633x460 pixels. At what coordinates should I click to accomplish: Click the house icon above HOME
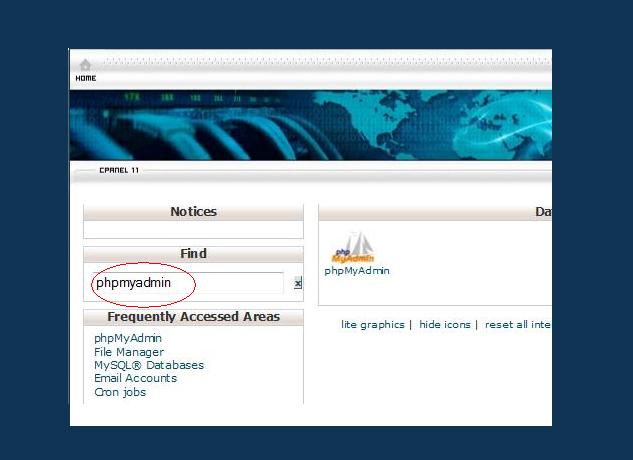[85, 65]
